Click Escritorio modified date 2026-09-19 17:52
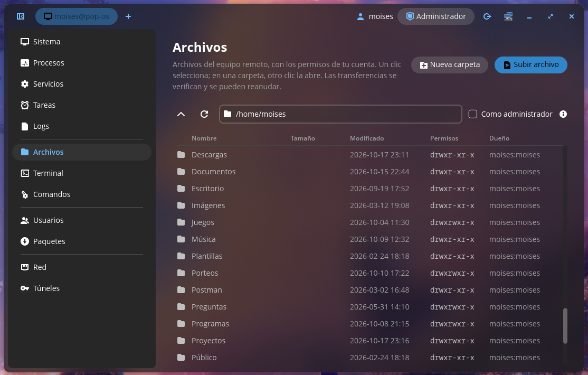Image resolution: width=588 pixels, height=375 pixels. click(380, 189)
